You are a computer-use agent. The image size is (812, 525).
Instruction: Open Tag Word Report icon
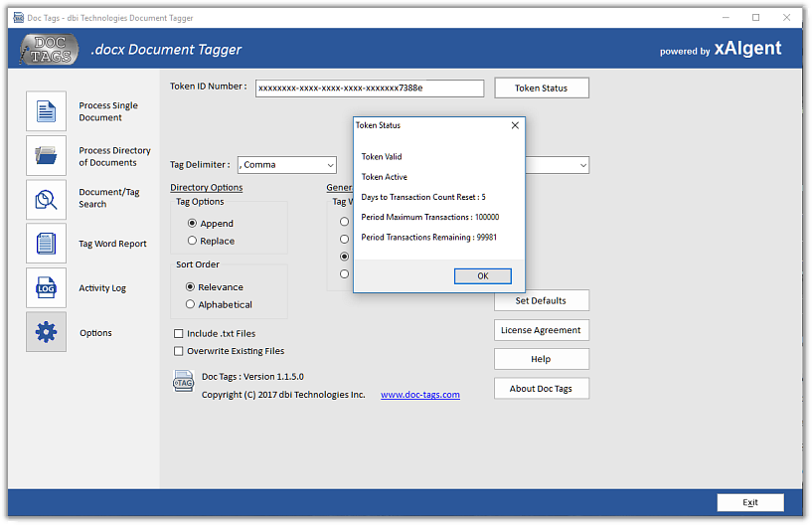click(x=46, y=244)
